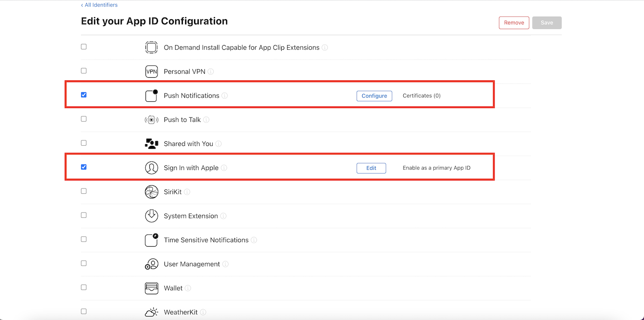Uncheck the Push Notifications checkbox
The width and height of the screenshot is (644, 320).
pyautogui.click(x=84, y=95)
